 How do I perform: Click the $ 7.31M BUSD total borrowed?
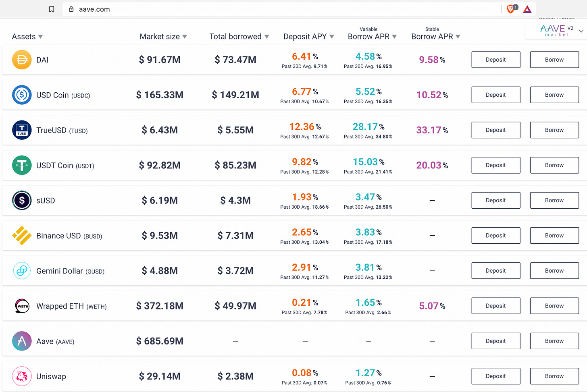[235, 236]
